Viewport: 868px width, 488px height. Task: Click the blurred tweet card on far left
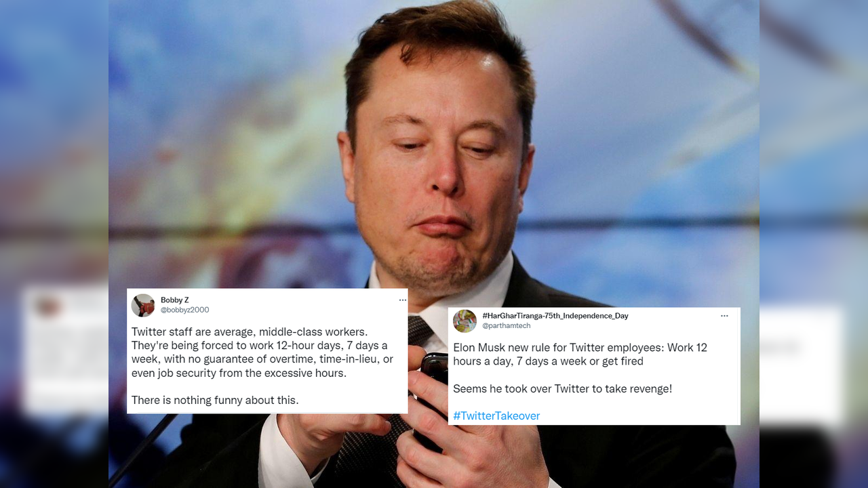click(x=64, y=350)
